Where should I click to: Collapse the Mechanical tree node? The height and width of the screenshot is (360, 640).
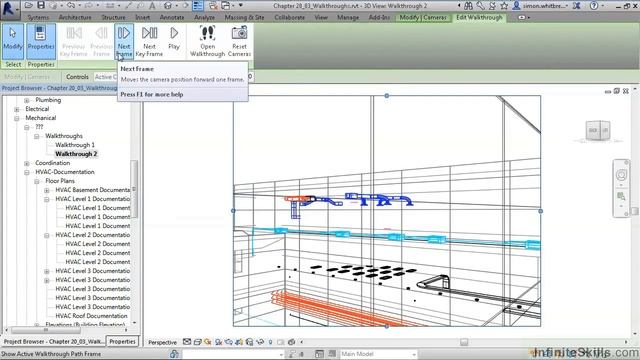point(17,118)
